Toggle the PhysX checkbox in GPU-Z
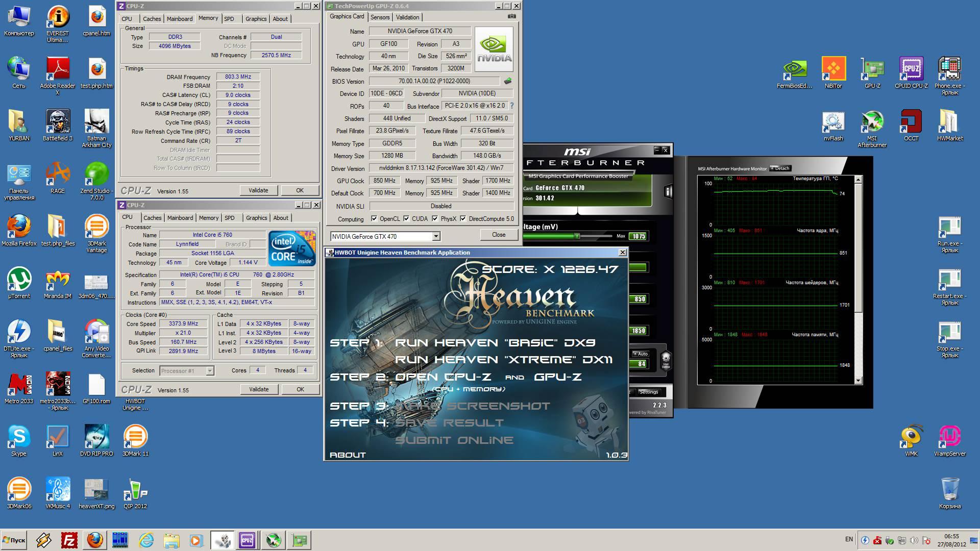Screen dimensions: 980x551 point(435,219)
